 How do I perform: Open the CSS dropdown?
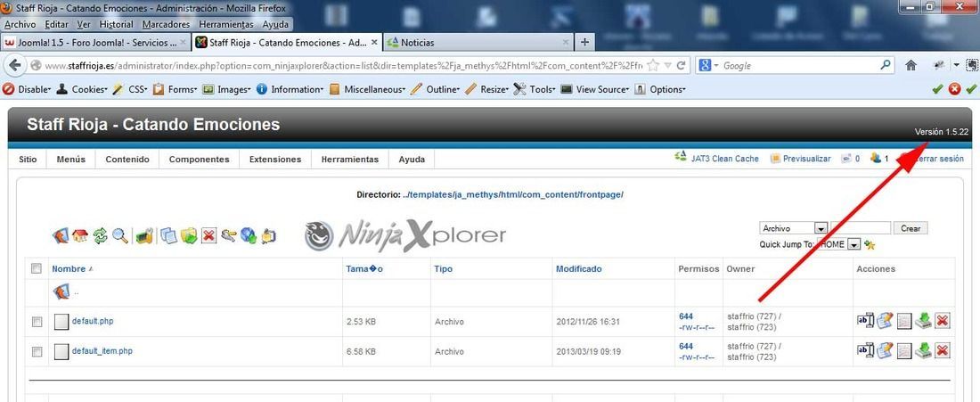tap(130, 89)
